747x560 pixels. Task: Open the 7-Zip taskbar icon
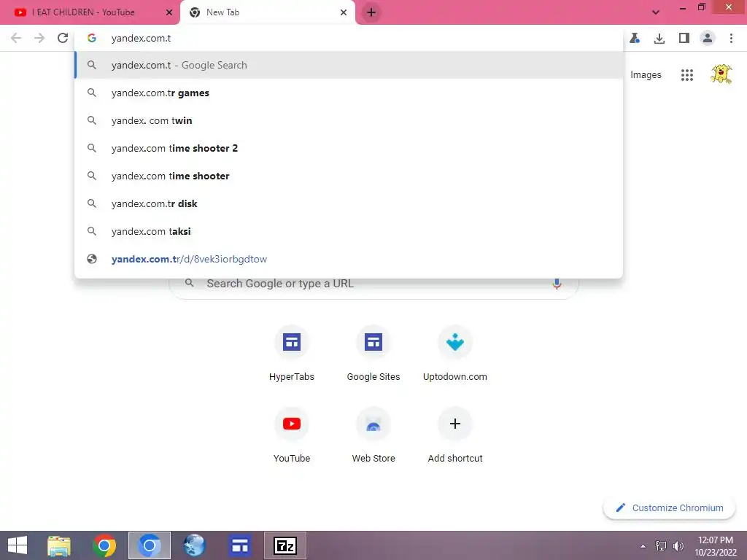point(285,545)
